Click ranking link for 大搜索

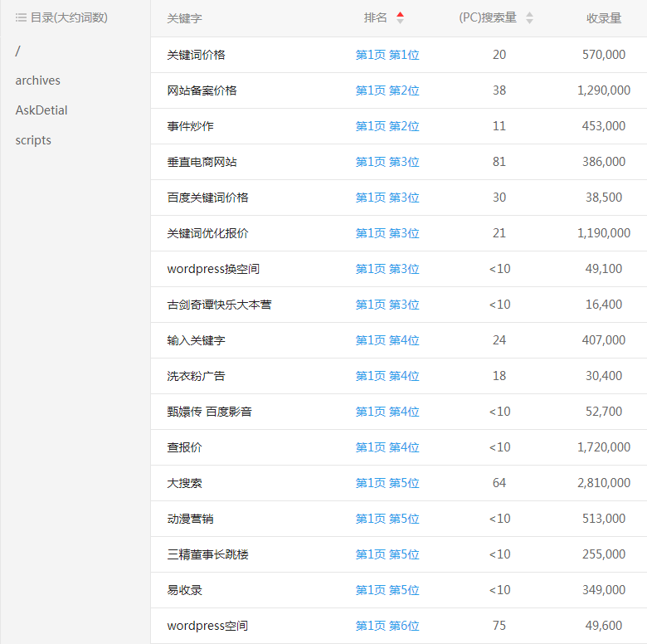coord(387,483)
